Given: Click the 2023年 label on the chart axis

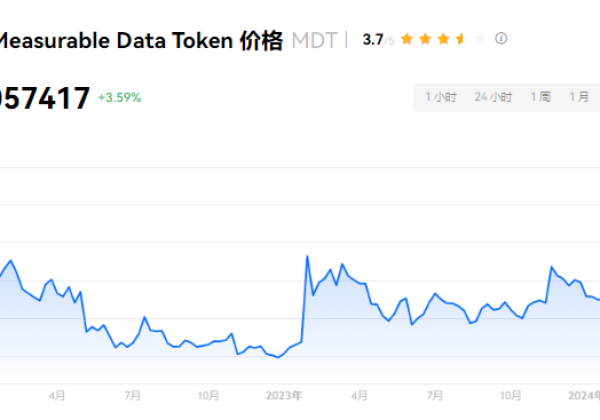Looking at the screenshot, I should click(282, 396).
